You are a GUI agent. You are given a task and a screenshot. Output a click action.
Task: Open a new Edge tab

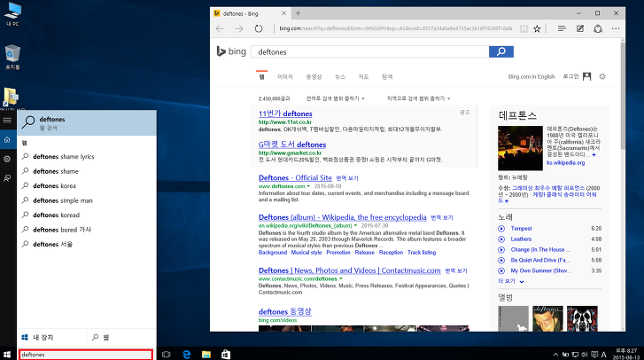(298, 13)
